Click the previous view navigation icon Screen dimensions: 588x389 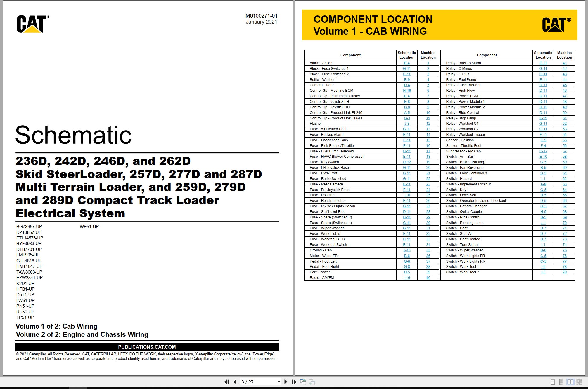[x=303, y=382]
